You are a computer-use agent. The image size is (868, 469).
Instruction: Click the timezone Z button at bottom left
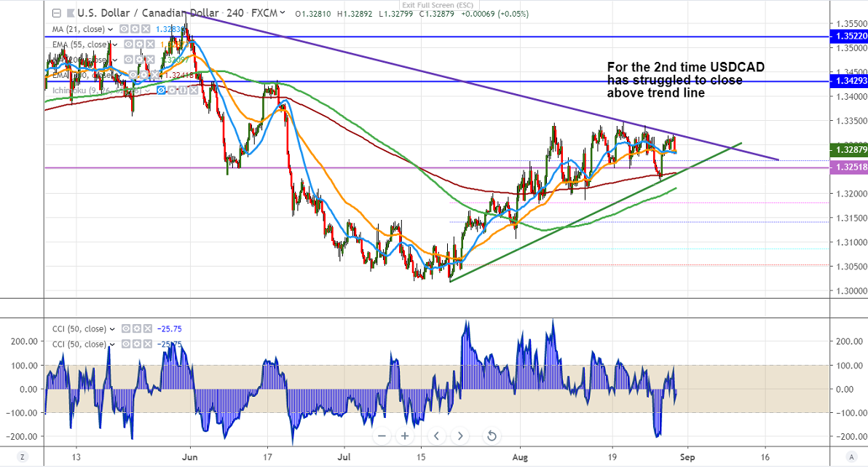point(22,457)
